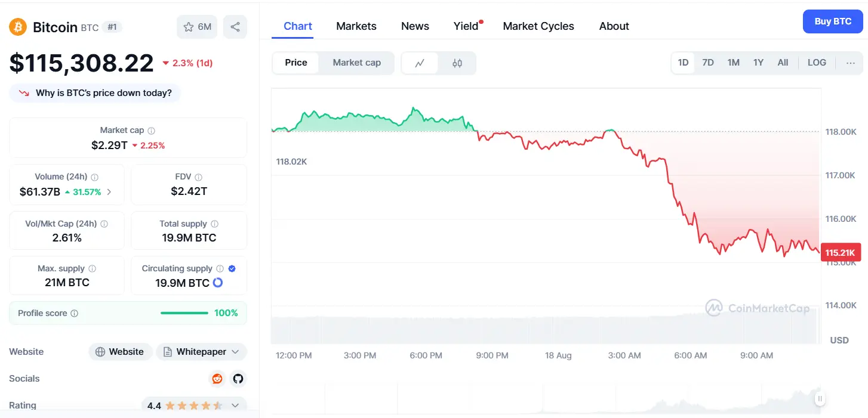
Task: Open more chart options ellipsis
Action: tap(851, 63)
